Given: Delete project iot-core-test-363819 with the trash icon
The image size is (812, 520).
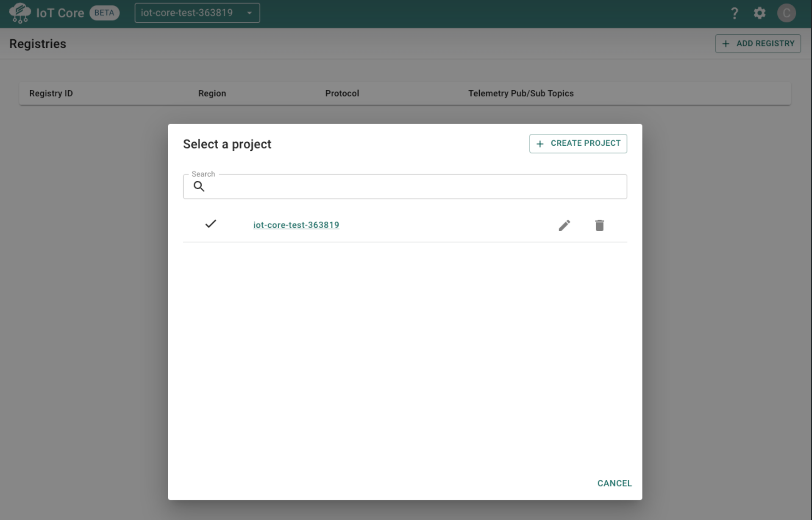Looking at the screenshot, I should (599, 225).
